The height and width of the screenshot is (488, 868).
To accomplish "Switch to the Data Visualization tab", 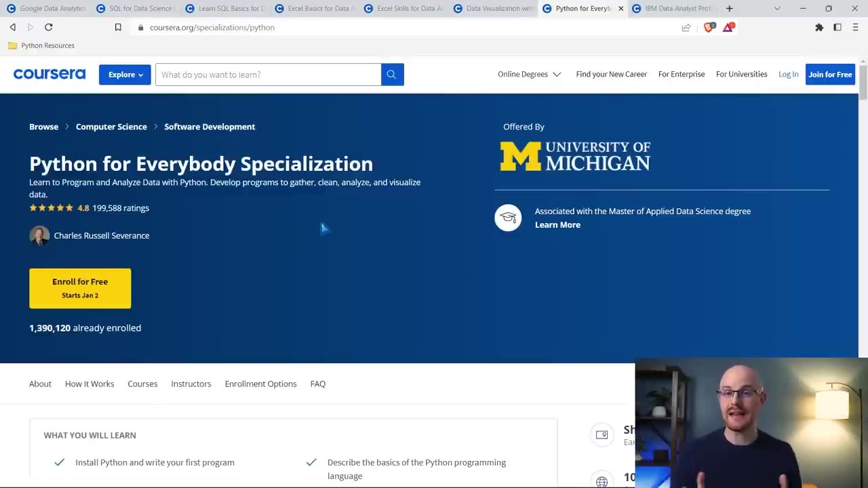I will point(492,8).
